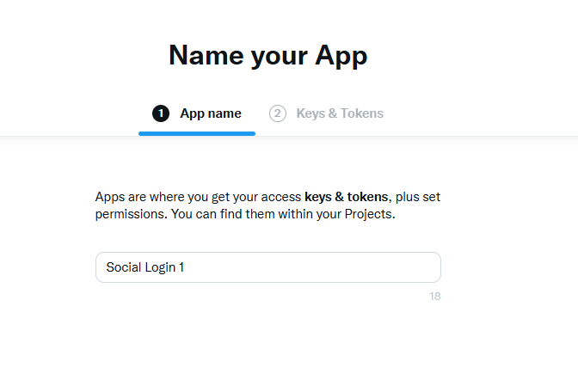Place cursor after the 1 in input
This screenshot has height=392, width=578.
[186, 267]
